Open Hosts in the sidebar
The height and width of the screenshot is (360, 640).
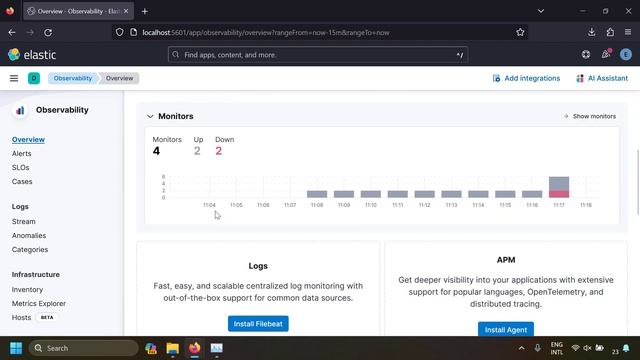21,317
